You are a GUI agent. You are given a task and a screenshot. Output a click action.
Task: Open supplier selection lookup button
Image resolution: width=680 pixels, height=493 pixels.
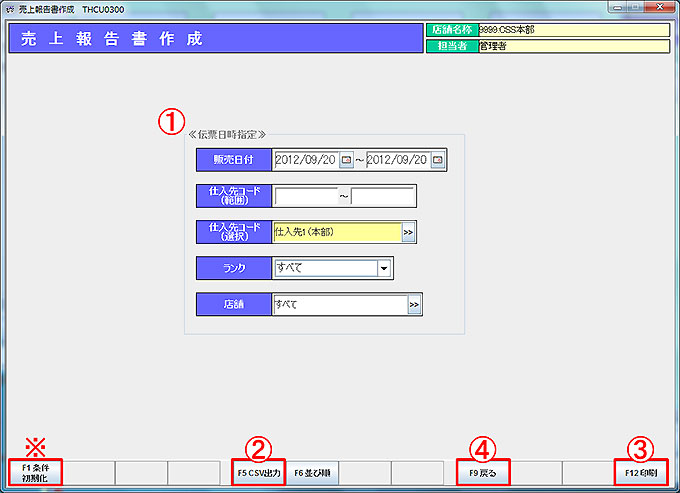[408, 232]
